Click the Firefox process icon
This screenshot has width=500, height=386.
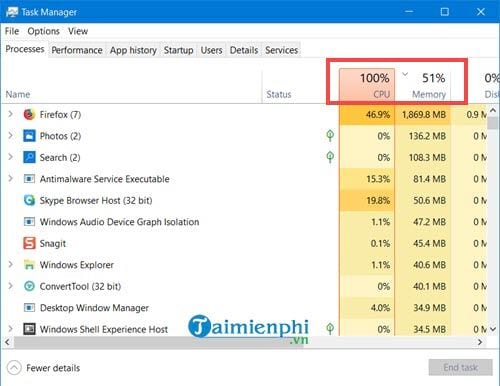coord(29,114)
